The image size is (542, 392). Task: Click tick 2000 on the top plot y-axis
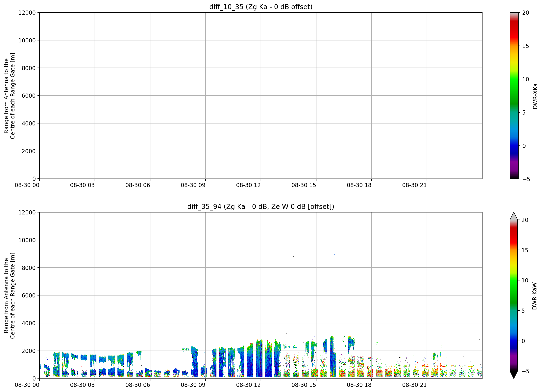[x=29, y=151]
